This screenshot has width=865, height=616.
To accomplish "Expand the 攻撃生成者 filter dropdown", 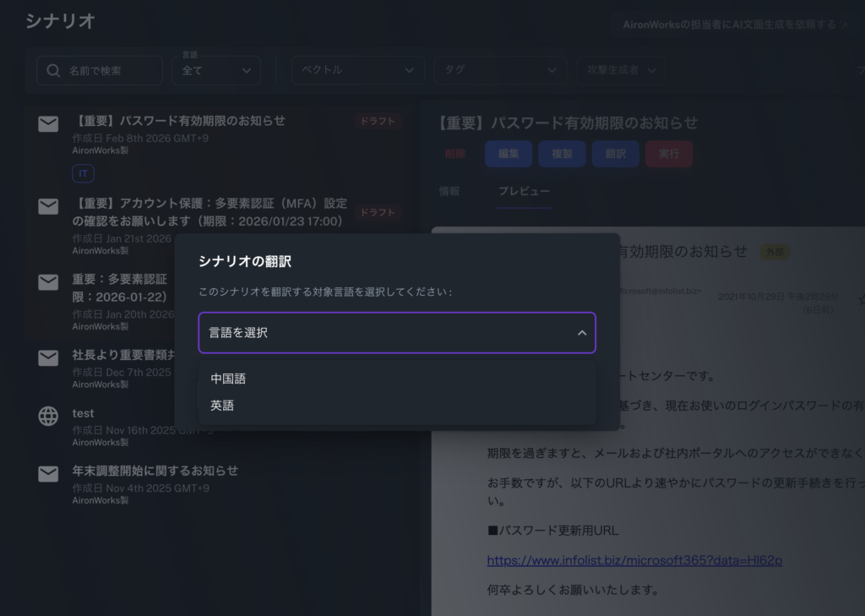I will (x=619, y=70).
